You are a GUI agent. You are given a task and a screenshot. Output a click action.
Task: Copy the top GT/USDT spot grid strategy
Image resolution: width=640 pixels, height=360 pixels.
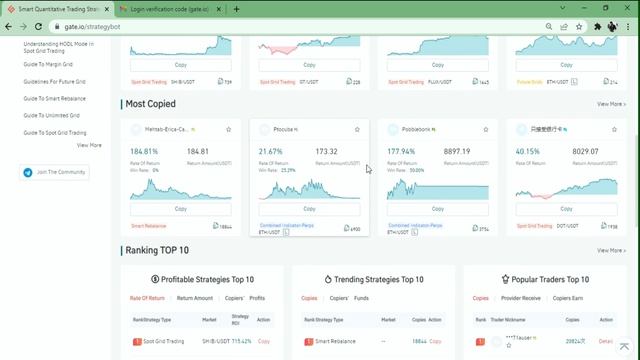309,65
